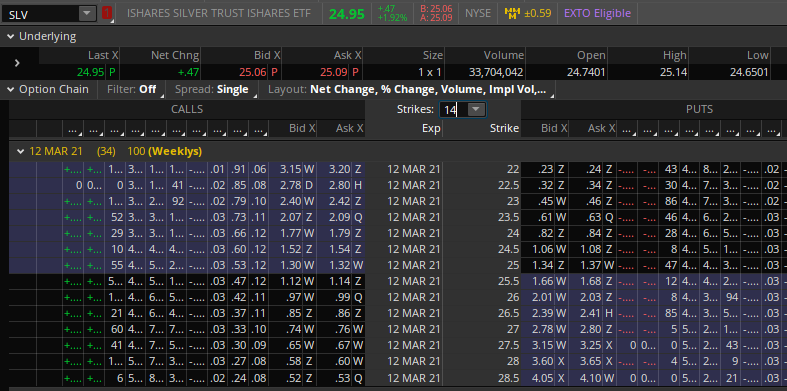
Task: Click the call bid .85 at strike 26.5
Action: (293, 314)
